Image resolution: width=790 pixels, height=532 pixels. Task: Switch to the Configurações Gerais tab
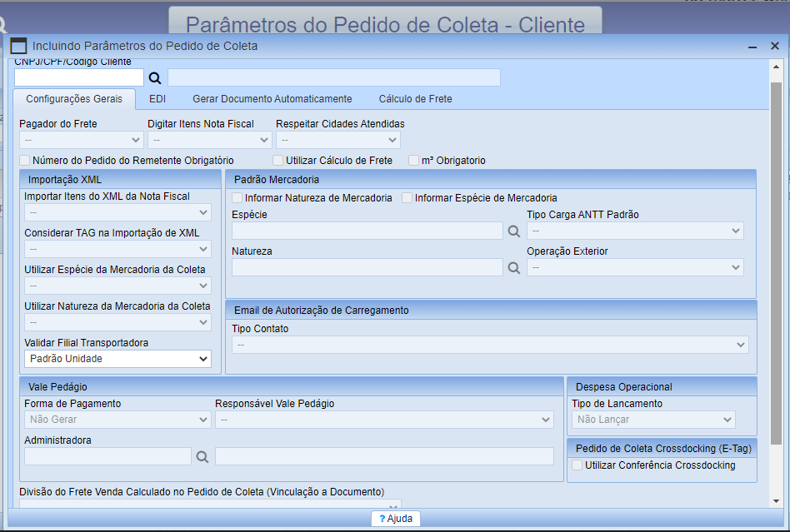click(74, 98)
